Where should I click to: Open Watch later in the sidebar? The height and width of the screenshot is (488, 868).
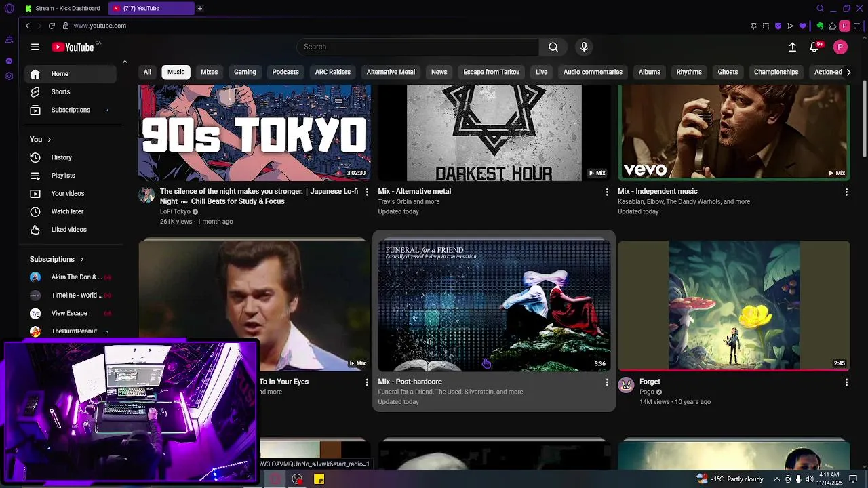[72, 211]
